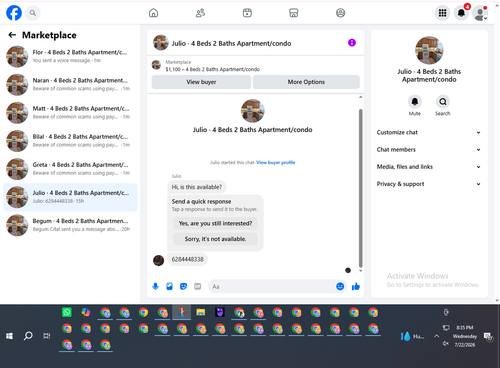Click the chat scrollbar thumb
The image size is (500, 368).
pos(360,188)
